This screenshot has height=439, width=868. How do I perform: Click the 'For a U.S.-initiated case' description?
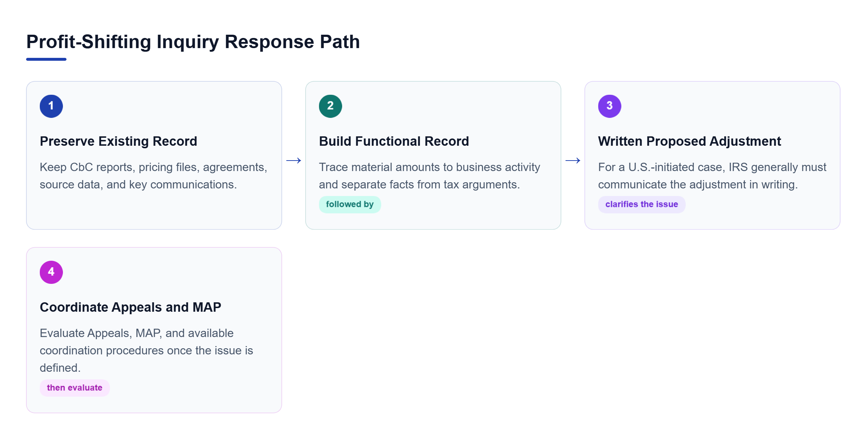712,176
